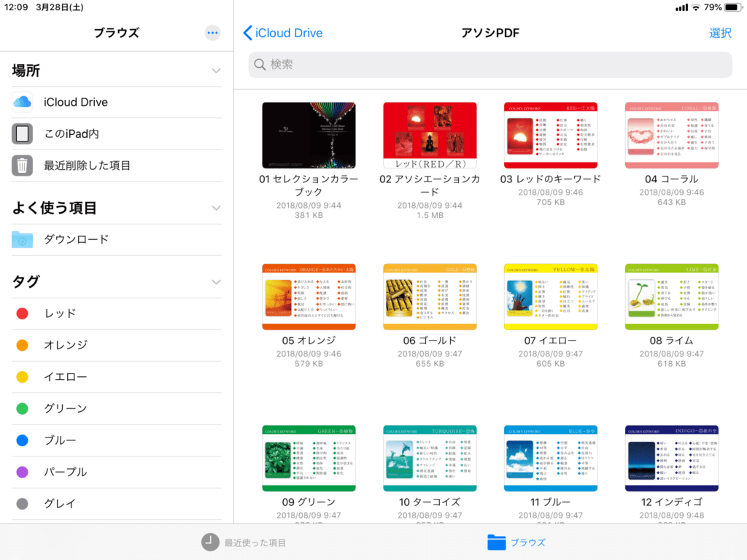747x560 pixels.
Task: Open the 最近削除した項目 trash icon
Action: click(23, 166)
